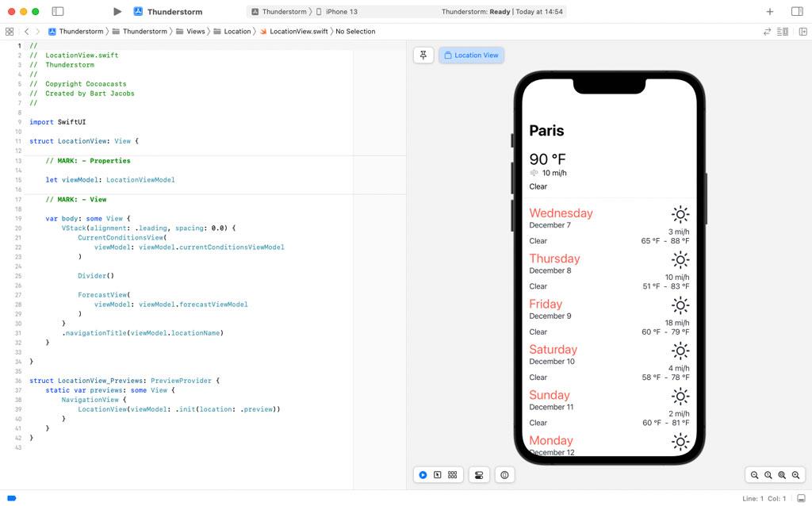This screenshot has height=506, width=812.
Task: Pin the Location View preview
Action: click(423, 56)
